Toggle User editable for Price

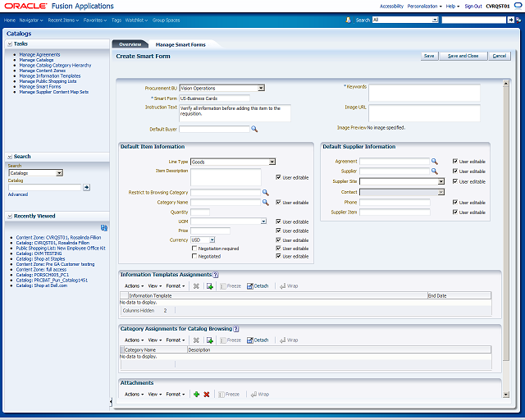coord(278,231)
